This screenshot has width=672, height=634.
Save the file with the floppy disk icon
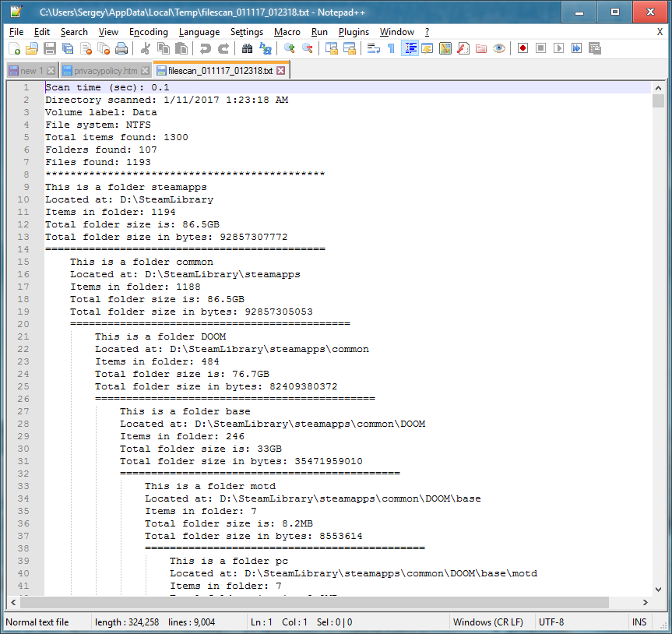(50, 48)
